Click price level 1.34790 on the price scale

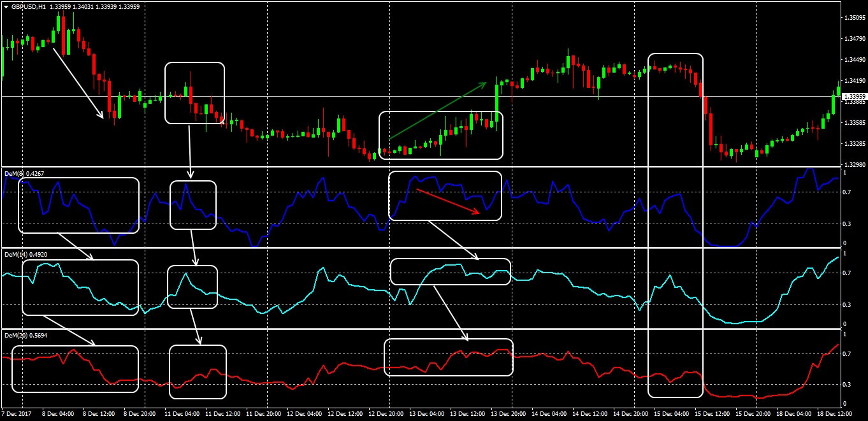(854, 39)
